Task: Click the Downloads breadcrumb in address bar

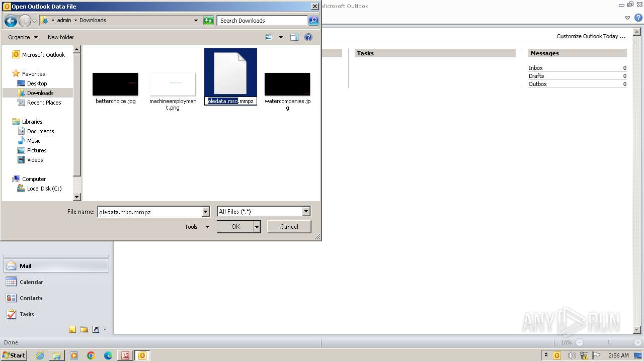Action: (x=93, y=21)
